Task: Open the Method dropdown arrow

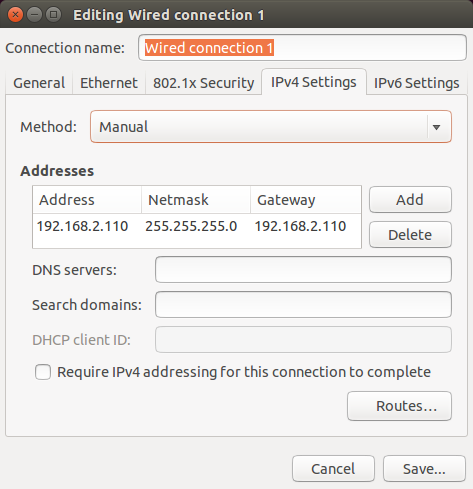Action: 436,127
